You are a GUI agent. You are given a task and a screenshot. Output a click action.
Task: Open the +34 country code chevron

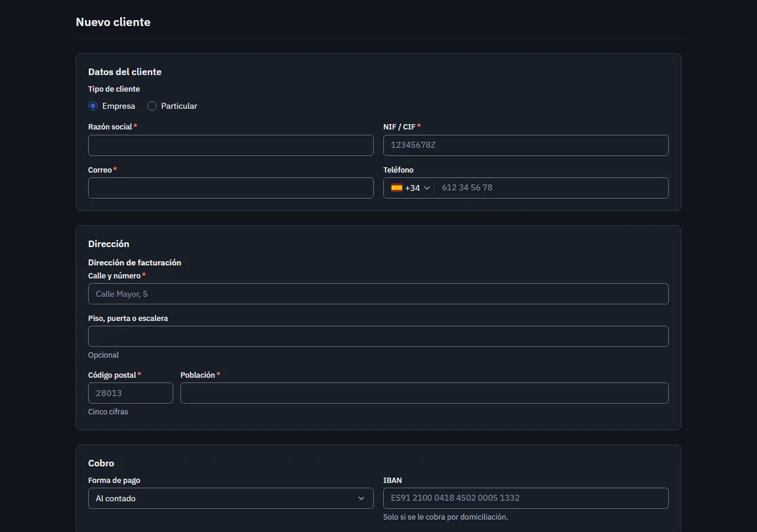coord(427,188)
